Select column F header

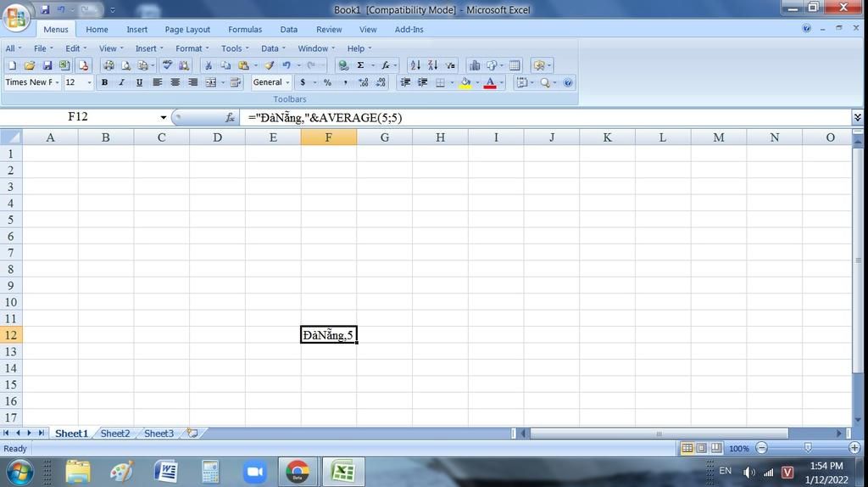tap(329, 137)
